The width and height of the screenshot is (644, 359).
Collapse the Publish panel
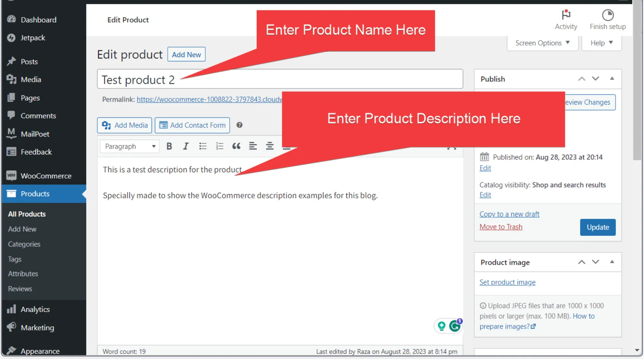(x=612, y=79)
